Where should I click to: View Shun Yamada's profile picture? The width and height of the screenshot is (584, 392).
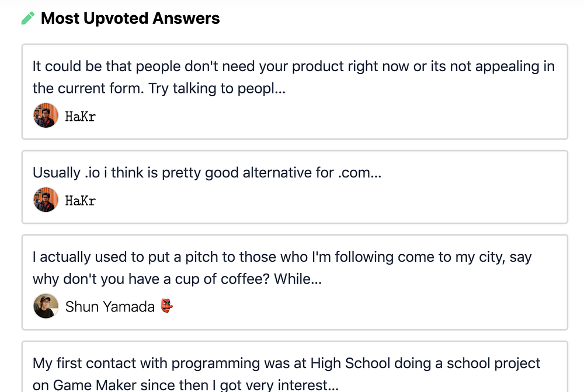(46, 306)
